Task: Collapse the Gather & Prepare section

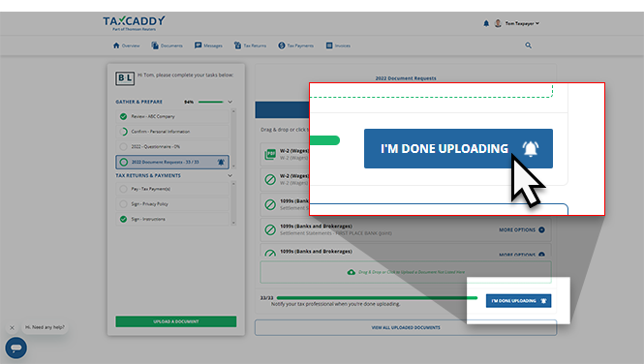Action: pyautogui.click(x=230, y=102)
